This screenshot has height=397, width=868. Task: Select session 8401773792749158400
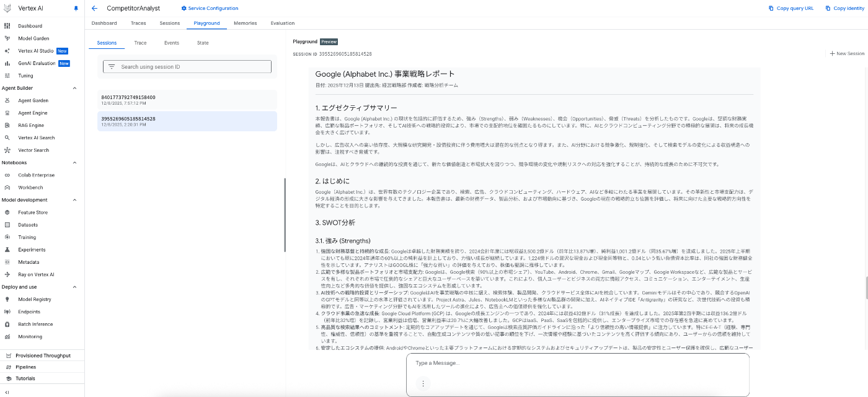[x=187, y=100]
